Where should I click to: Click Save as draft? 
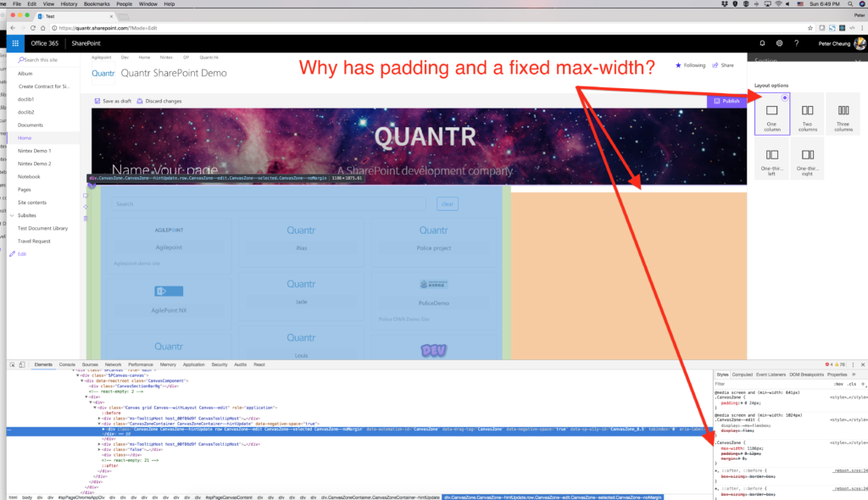tap(113, 101)
